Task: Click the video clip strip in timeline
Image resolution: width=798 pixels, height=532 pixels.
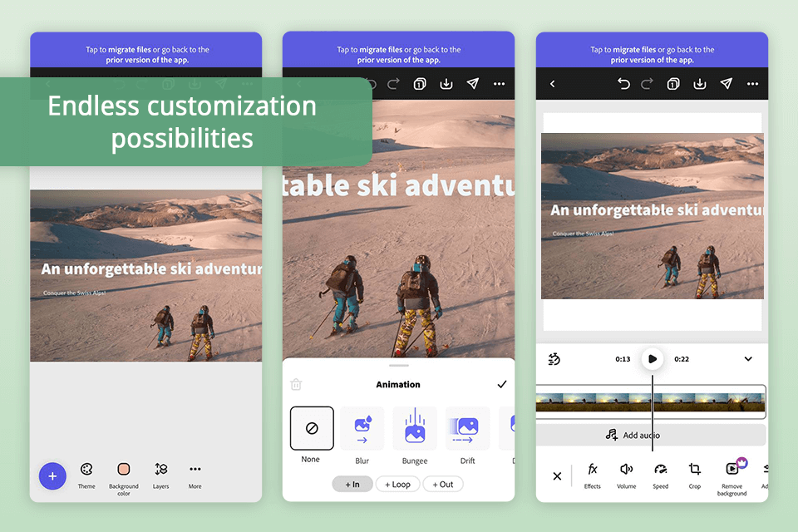Action: pyautogui.click(x=651, y=401)
